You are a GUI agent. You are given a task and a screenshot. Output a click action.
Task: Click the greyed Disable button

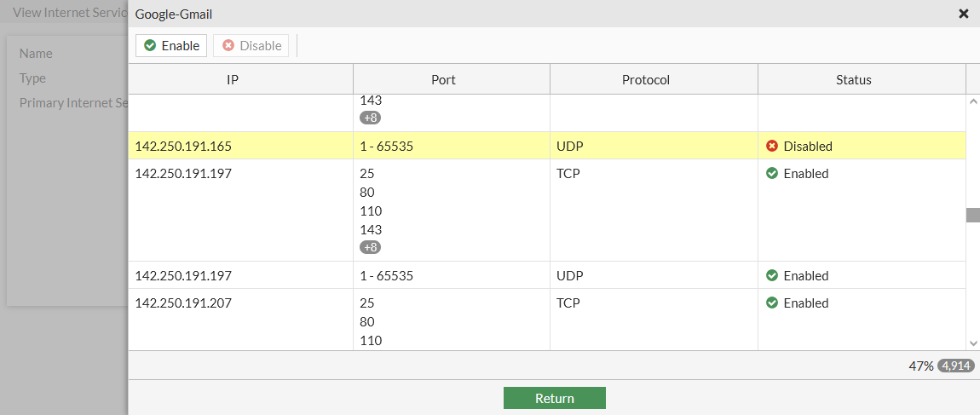[x=251, y=45]
